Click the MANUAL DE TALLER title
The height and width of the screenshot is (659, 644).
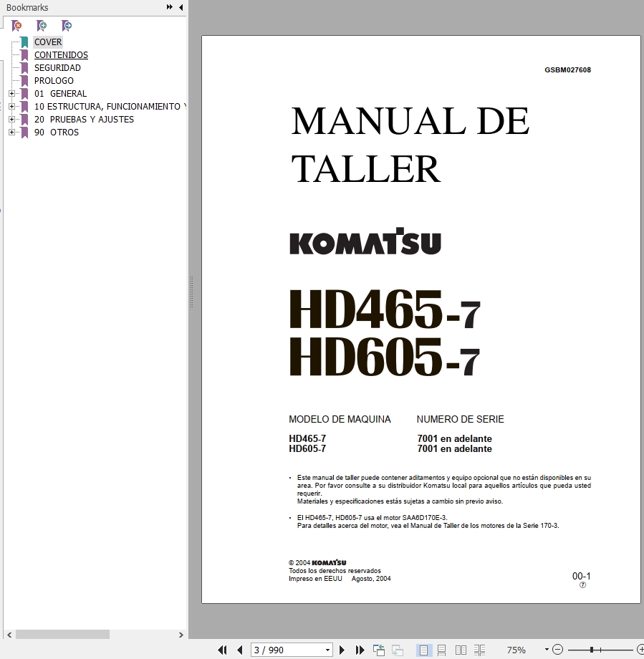(x=410, y=145)
